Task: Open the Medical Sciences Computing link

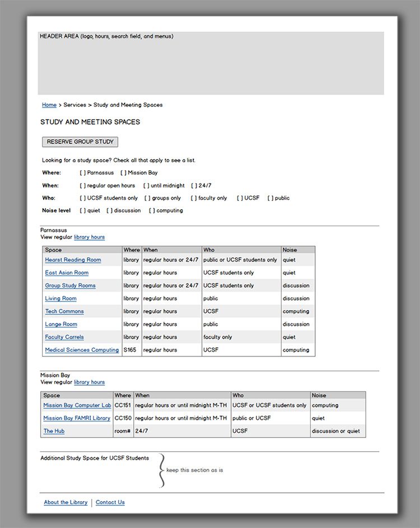Action: pyautogui.click(x=82, y=350)
